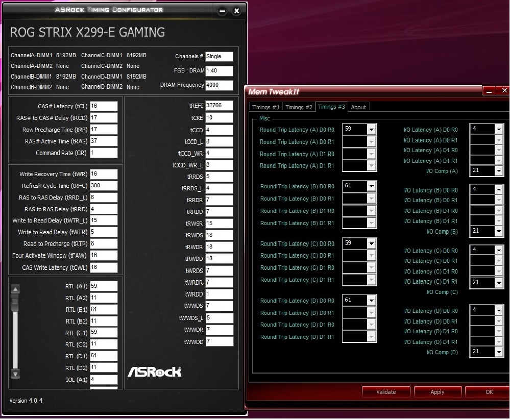The width and height of the screenshot is (510, 420).
Task: Click the Read to Precharge (tRTP) field
Action: 104,244
